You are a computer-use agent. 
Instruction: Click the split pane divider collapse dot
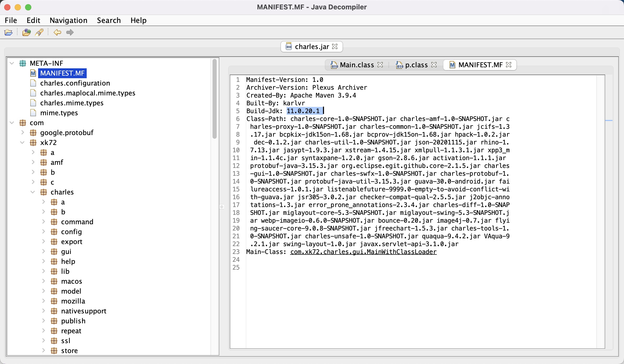pyautogui.click(x=222, y=207)
